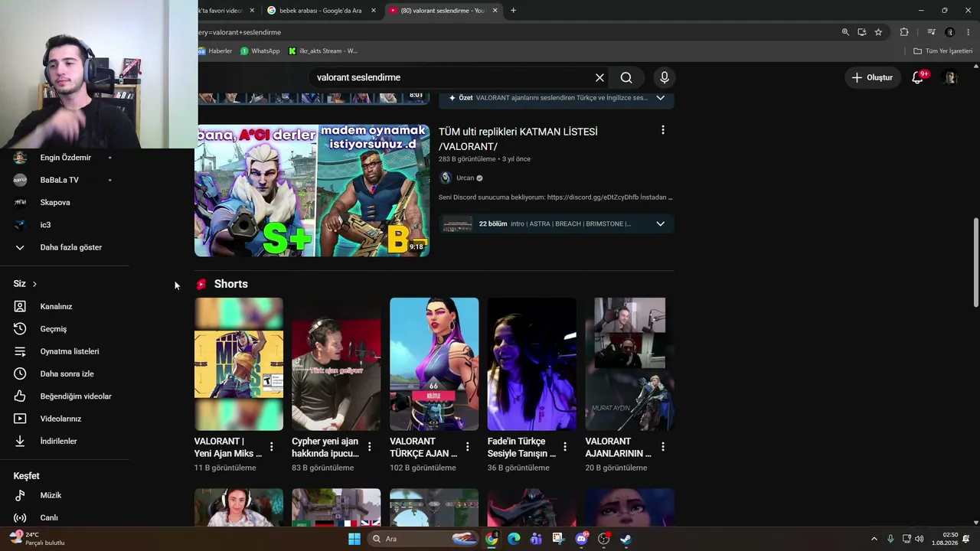
Task: Play the KATMAN LİSTESİ video thumbnail
Action: (312, 191)
